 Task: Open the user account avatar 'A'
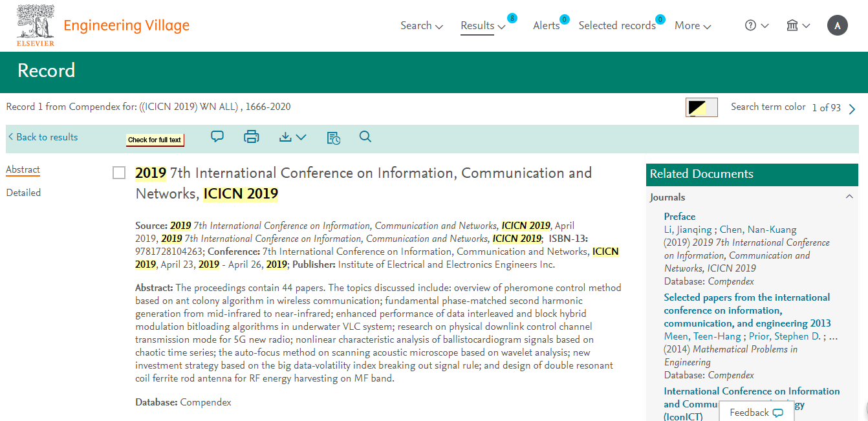click(838, 26)
